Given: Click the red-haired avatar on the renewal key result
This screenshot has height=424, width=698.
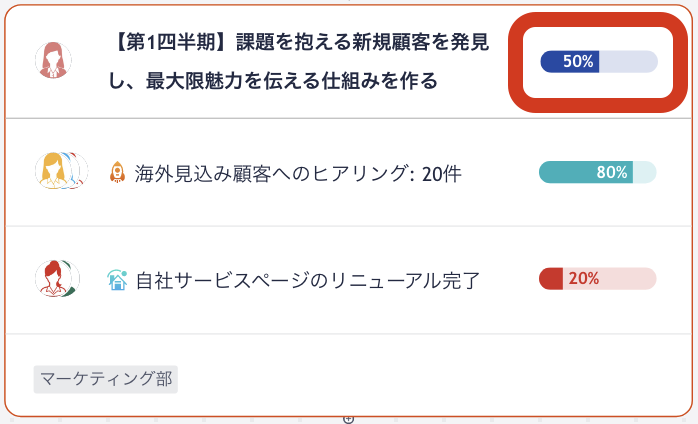Looking at the screenshot, I should pos(54,278).
